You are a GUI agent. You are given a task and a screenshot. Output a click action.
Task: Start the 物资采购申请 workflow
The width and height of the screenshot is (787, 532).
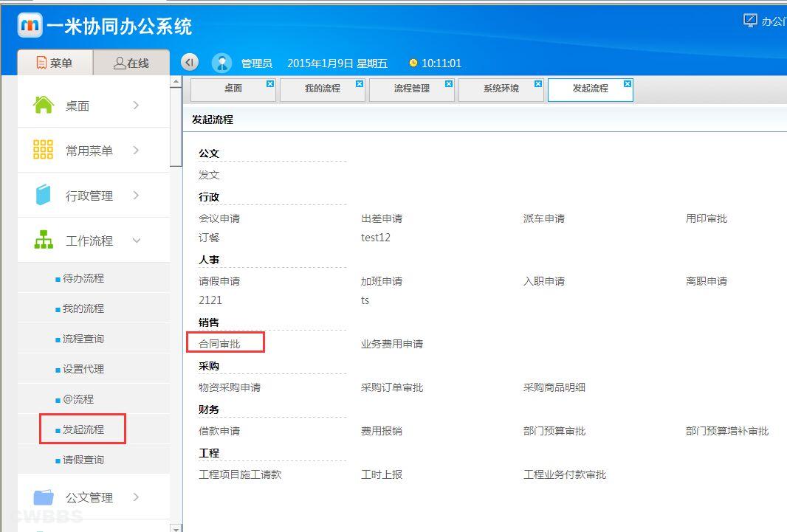click(x=230, y=387)
